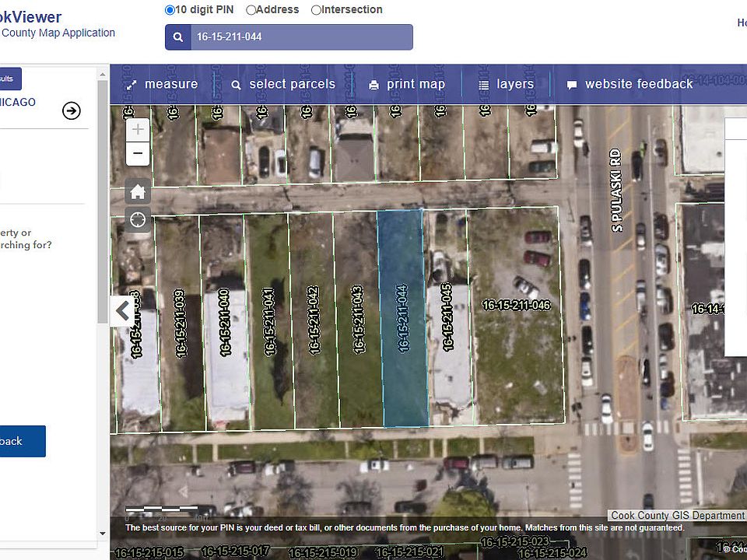The height and width of the screenshot is (560, 747).
Task: Open website feedback form
Action: click(630, 84)
